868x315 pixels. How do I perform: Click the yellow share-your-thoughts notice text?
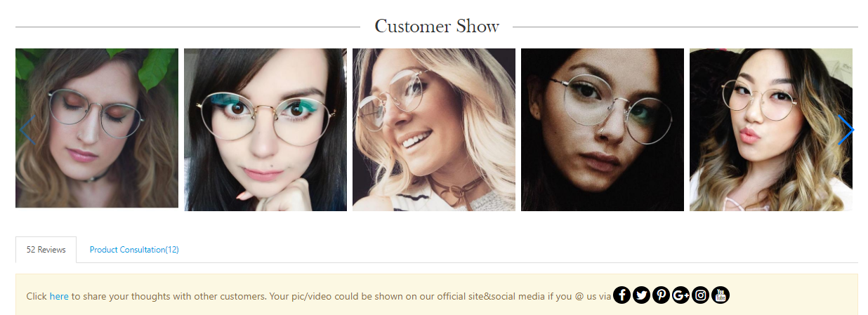pos(318,296)
